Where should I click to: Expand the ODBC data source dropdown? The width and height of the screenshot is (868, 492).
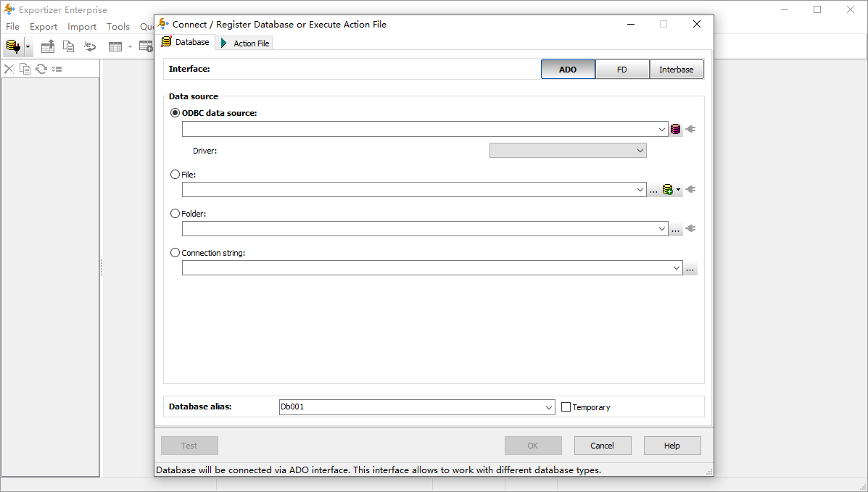pyautogui.click(x=661, y=129)
